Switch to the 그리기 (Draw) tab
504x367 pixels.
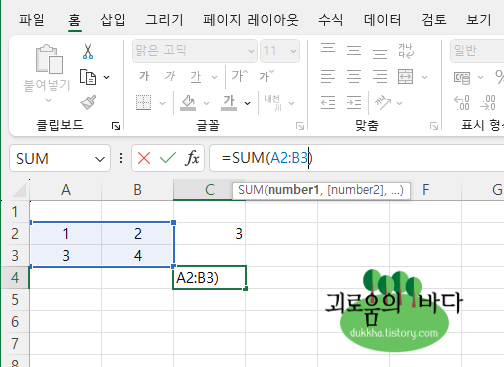[x=164, y=19]
